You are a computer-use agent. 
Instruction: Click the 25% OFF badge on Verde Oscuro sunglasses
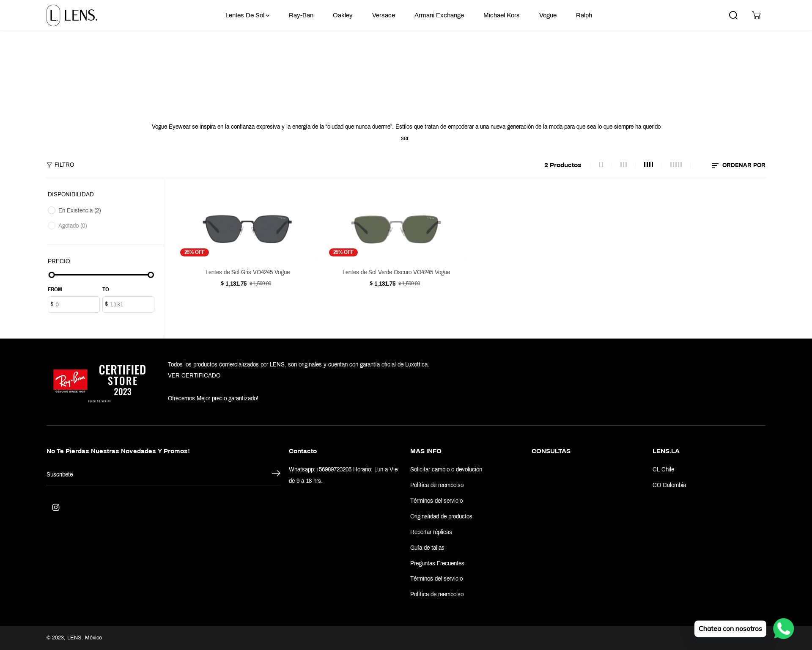343,252
